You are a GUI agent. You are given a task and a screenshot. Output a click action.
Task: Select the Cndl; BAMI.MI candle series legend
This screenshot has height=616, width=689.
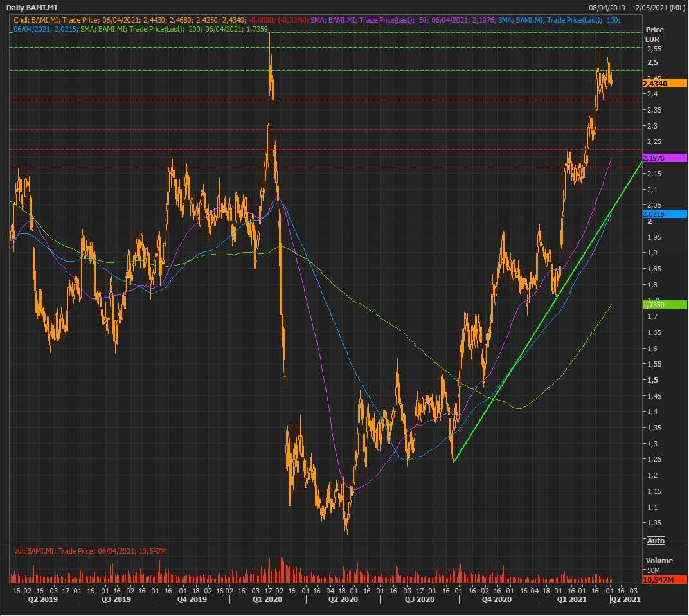pyautogui.click(x=161, y=20)
